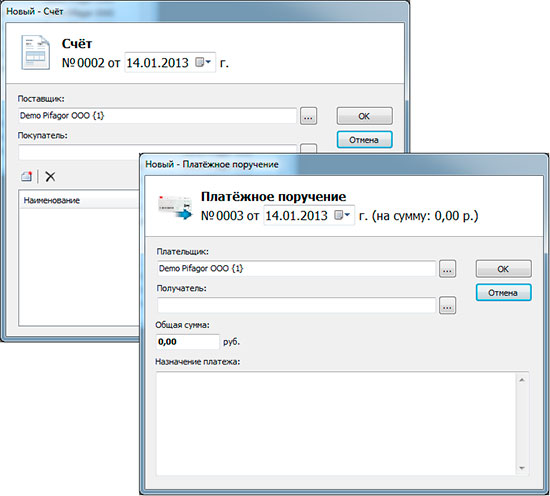
Task: Add a new row with the toolbar icon
Action: (27, 176)
